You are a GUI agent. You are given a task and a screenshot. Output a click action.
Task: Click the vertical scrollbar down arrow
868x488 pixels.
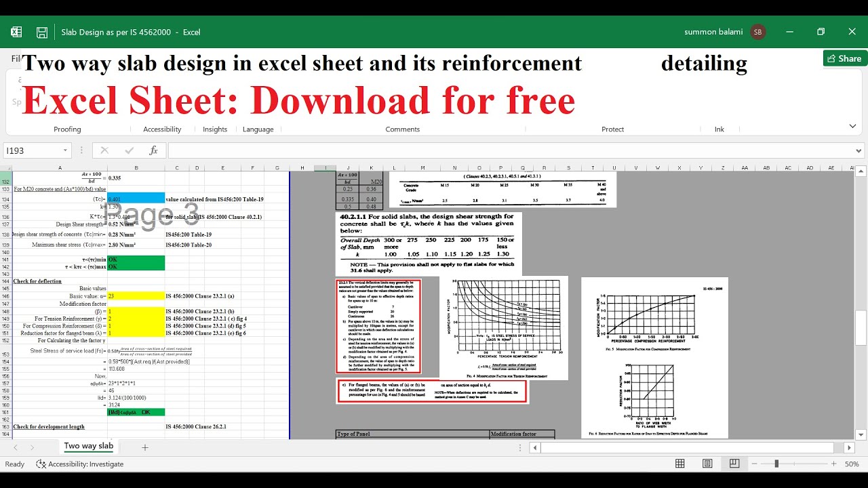pos(861,434)
